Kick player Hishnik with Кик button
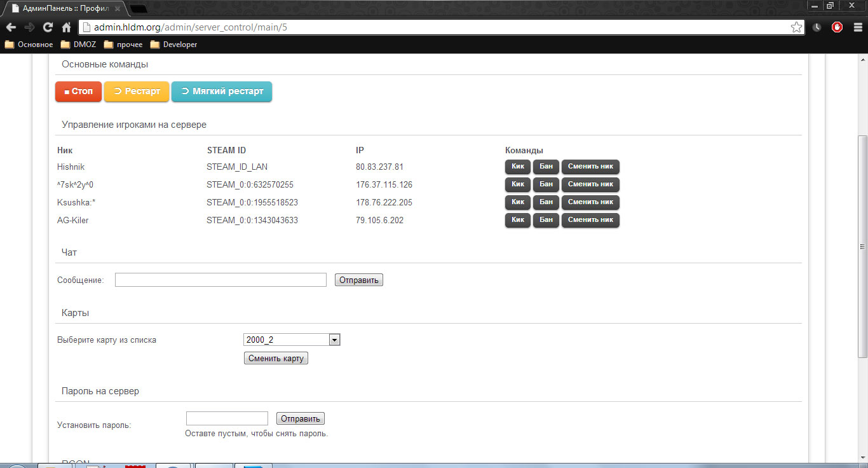868x468 pixels. (x=518, y=167)
